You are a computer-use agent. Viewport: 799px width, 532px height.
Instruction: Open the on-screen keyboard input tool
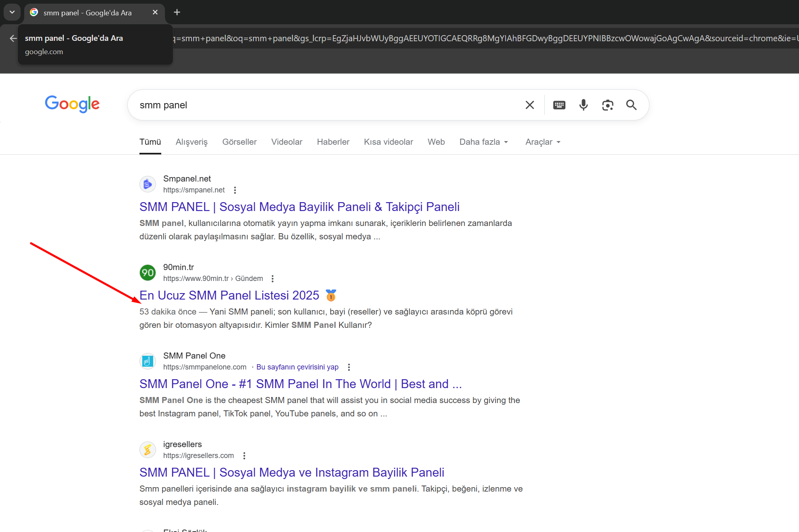point(559,105)
